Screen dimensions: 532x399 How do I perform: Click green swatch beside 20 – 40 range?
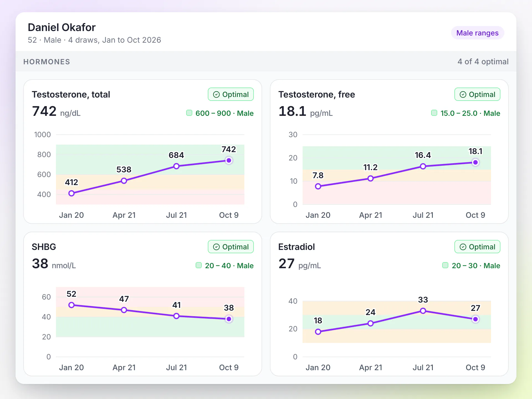tap(199, 265)
